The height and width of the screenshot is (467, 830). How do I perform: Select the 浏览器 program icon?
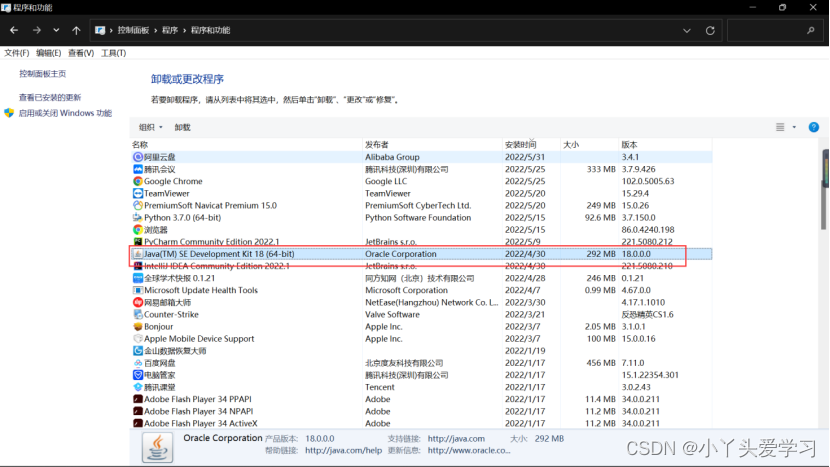point(138,230)
